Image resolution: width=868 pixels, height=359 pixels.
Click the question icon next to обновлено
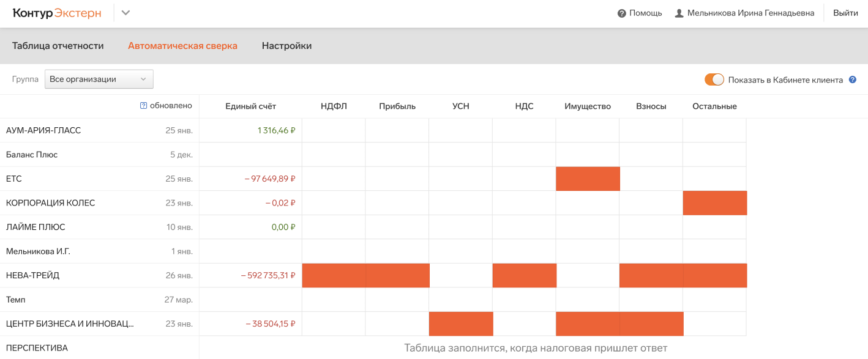pos(143,106)
